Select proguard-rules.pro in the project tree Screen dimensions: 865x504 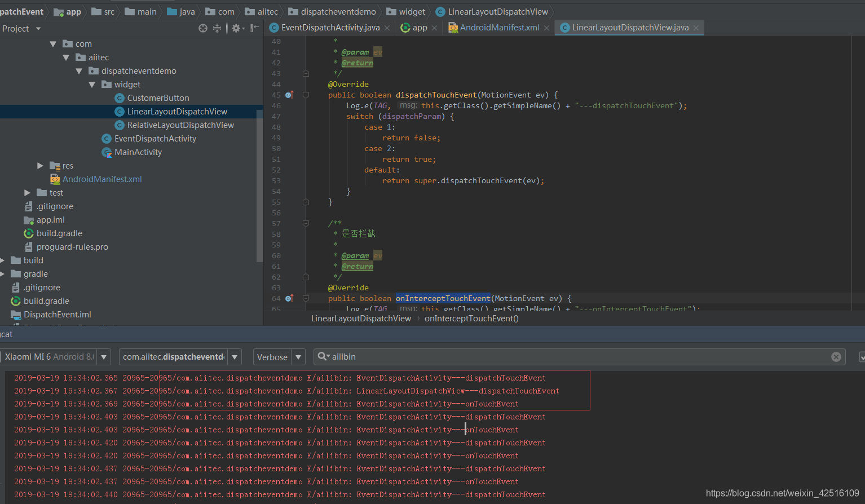pos(72,246)
